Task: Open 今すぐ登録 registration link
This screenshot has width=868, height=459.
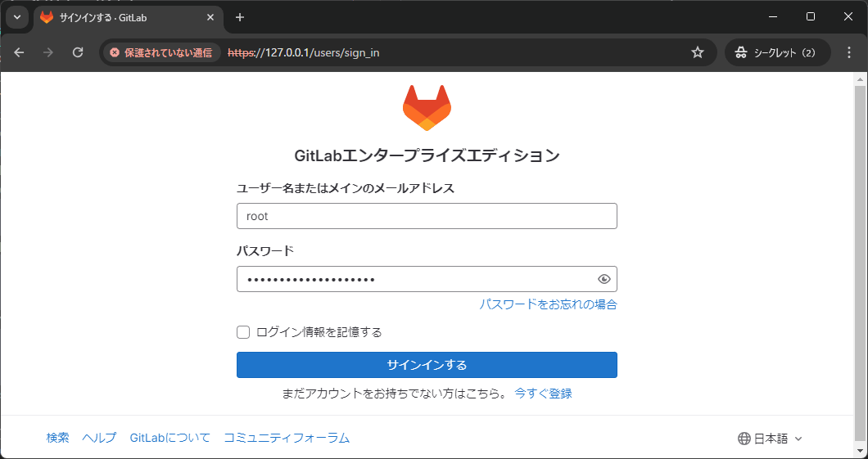Action: [543, 394]
